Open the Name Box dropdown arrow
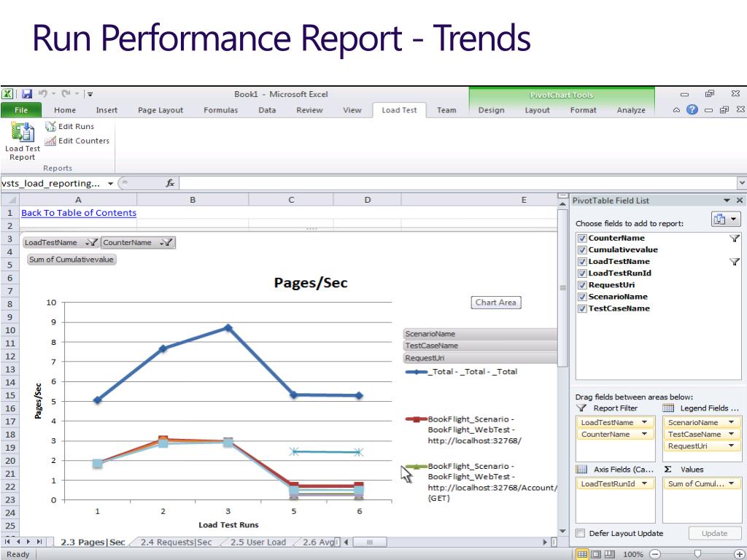Image resolution: width=747 pixels, height=560 pixels. (110, 184)
